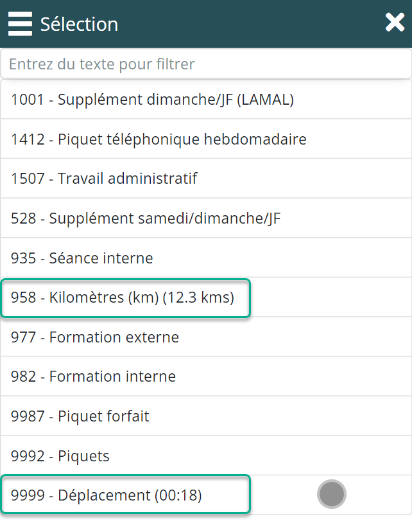Choose 9992 - Piquets from list
Image resolution: width=412 pixels, height=532 pixels.
point(60,456)
